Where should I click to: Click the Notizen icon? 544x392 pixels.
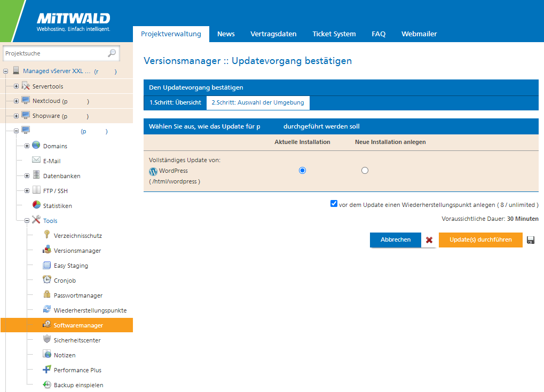coord(47,354)
